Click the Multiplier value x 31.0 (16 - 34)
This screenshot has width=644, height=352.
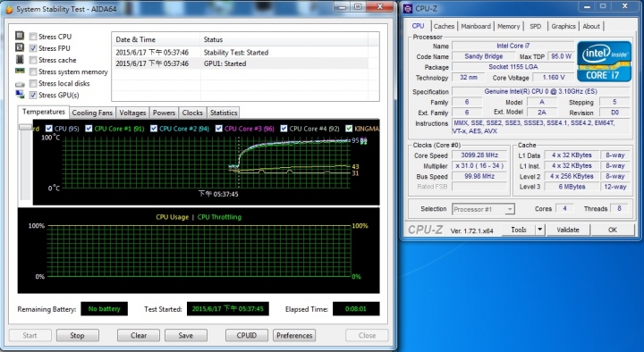(x=479, y=166)
